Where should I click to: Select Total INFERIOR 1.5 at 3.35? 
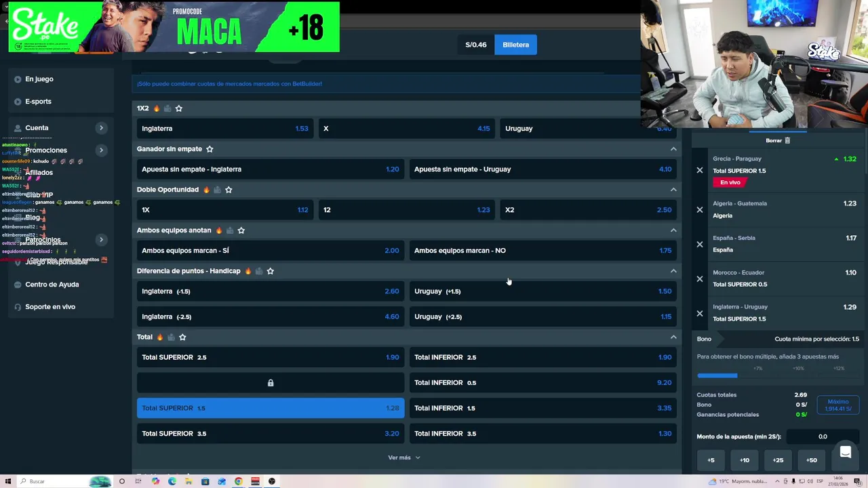542,408
